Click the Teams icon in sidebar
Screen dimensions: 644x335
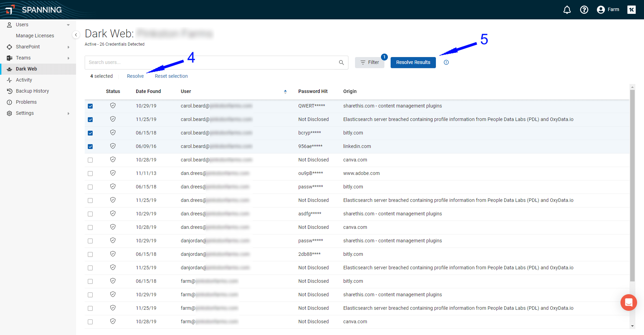pos(9,58)
